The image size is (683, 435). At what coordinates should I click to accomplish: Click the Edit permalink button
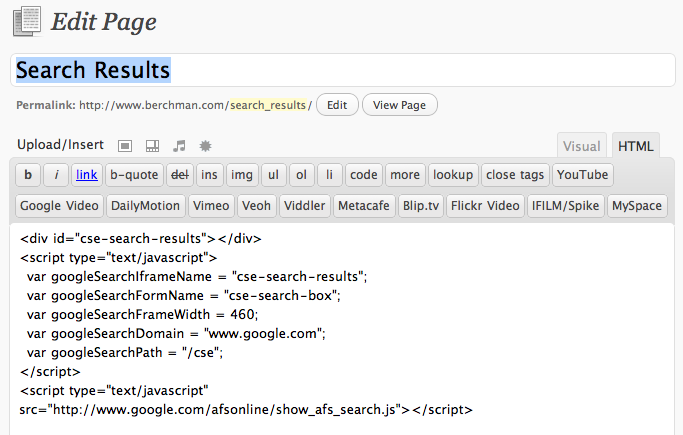337,105
